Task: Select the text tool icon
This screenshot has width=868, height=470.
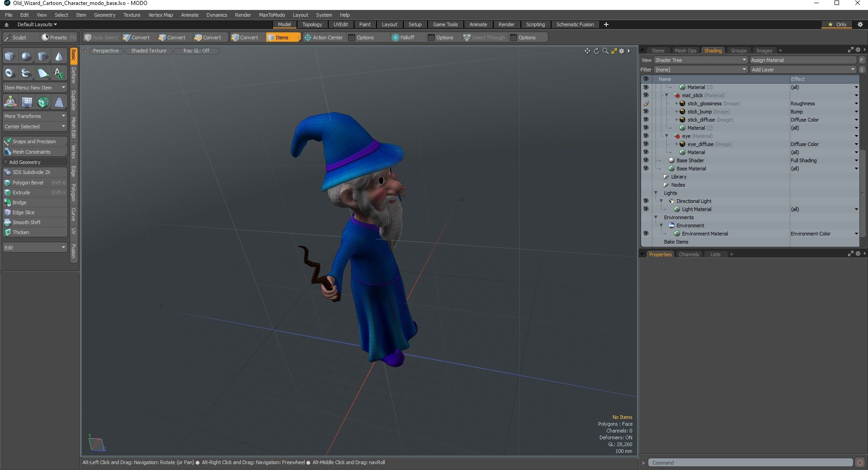Action: pos(59,73)
